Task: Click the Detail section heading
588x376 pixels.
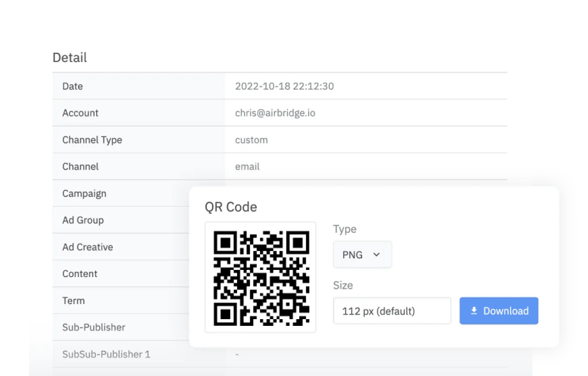Action: coord(69,57)
